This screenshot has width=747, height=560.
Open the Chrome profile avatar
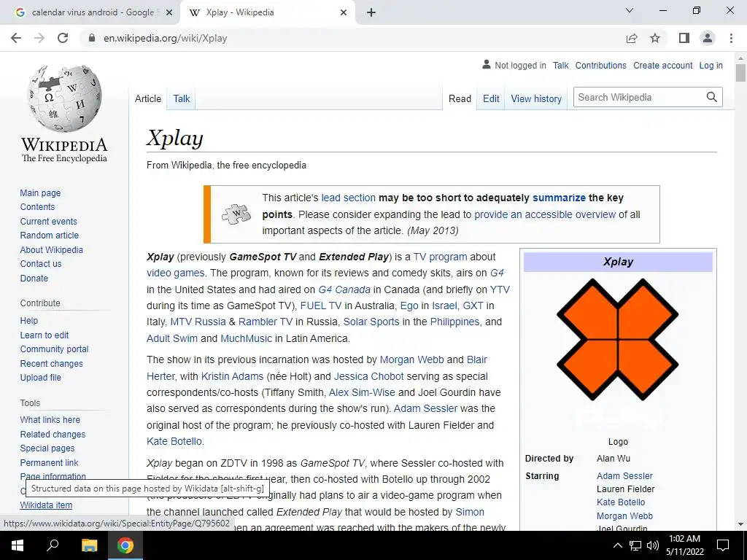click(x=708, y=38)
